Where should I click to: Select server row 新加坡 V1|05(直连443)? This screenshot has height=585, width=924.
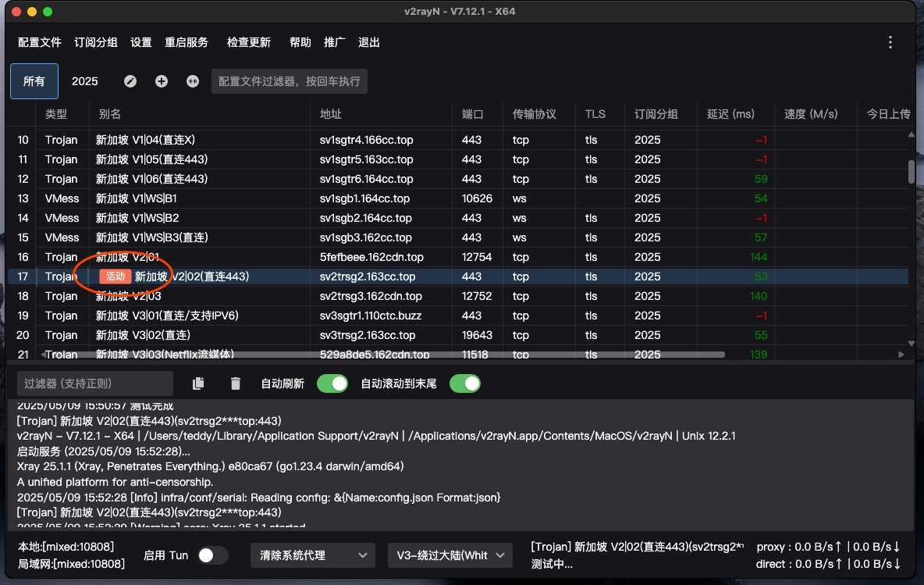point(457,159)
